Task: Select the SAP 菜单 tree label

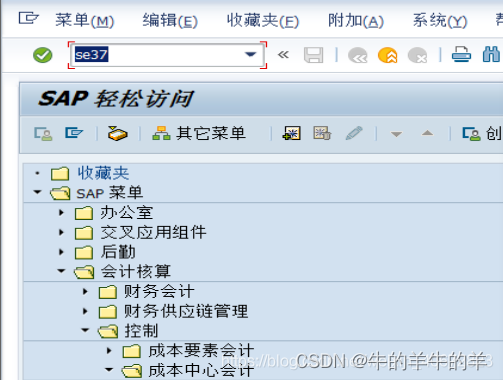Action: click(109, 193)
